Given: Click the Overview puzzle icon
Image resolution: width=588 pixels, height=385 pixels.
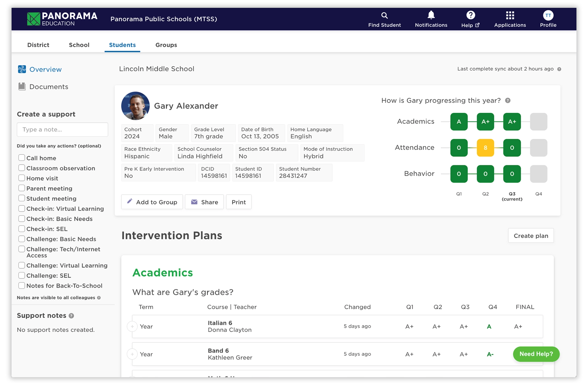Looking at the screenshot, I should 22,69.
